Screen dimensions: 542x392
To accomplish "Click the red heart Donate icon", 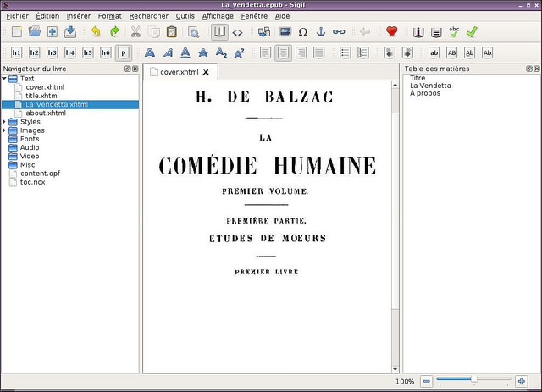I will pyautogui.click(x=391, y=32).
